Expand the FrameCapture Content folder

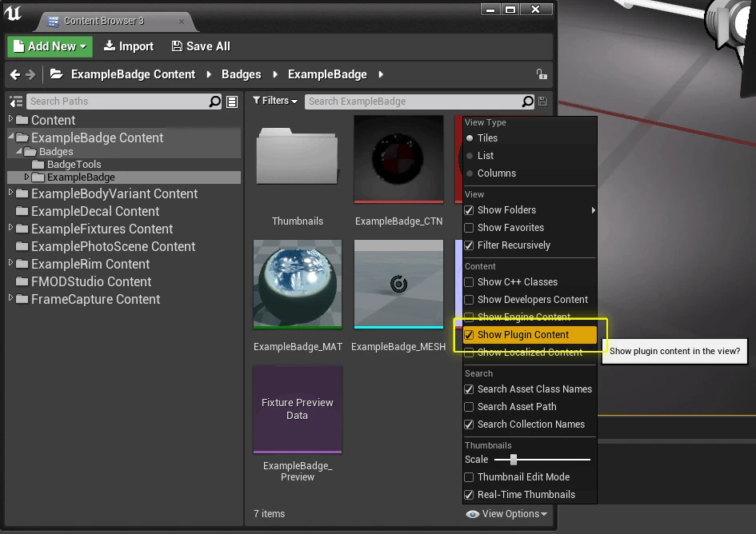10,298
